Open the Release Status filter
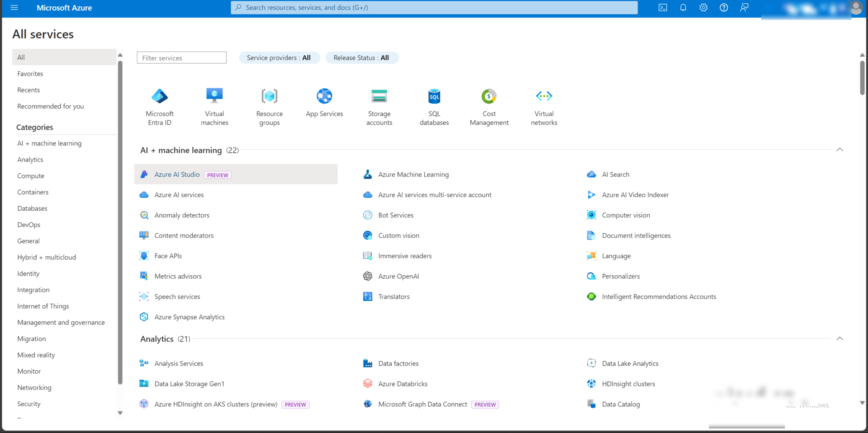This screenshot has width=868, height=433. (x=362, y=57)
